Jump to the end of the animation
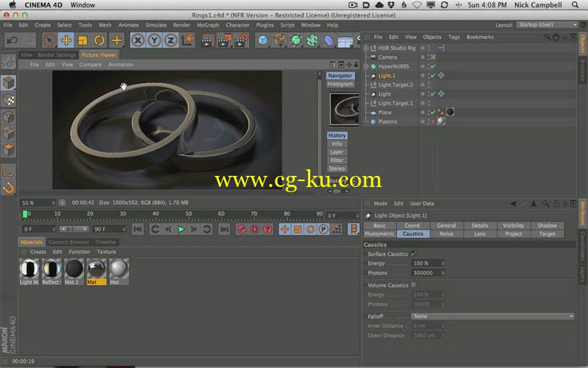The image size is (588, 368). tap(224, 229)
